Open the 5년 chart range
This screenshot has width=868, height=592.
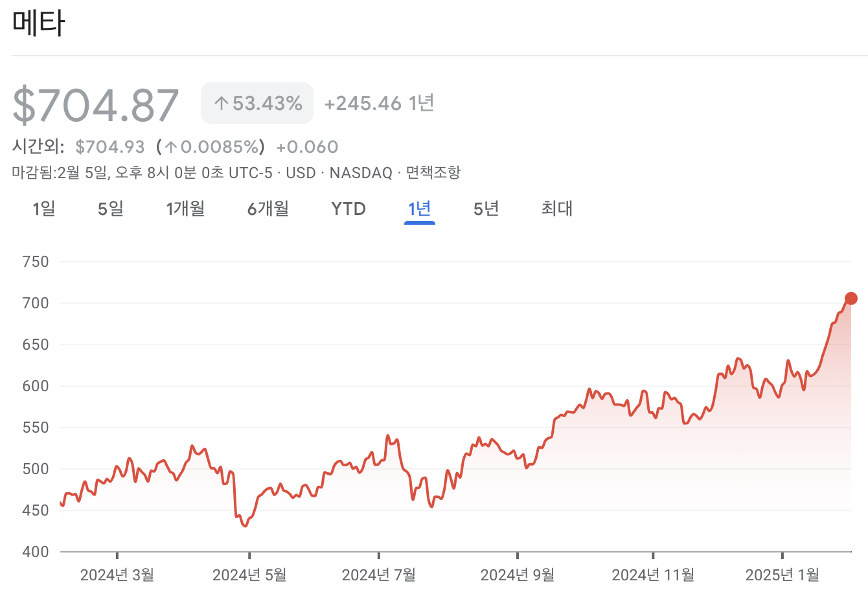485,209
